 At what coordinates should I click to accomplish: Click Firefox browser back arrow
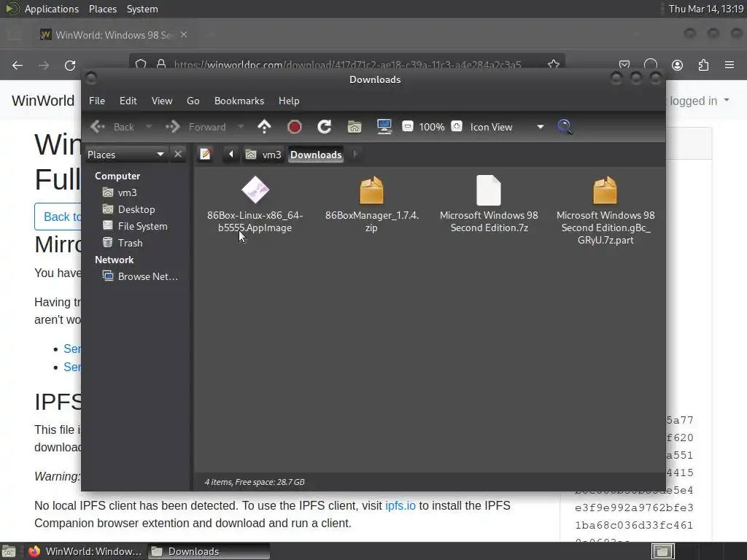(18, 65)
